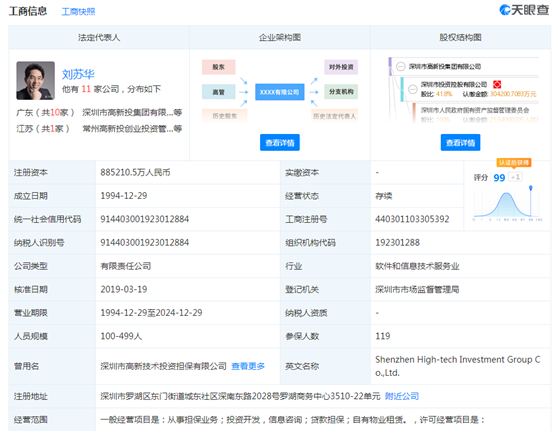
Task: Collapse the 深圳市高新投集团有限公司 equity node
Action: coord(401,67)
